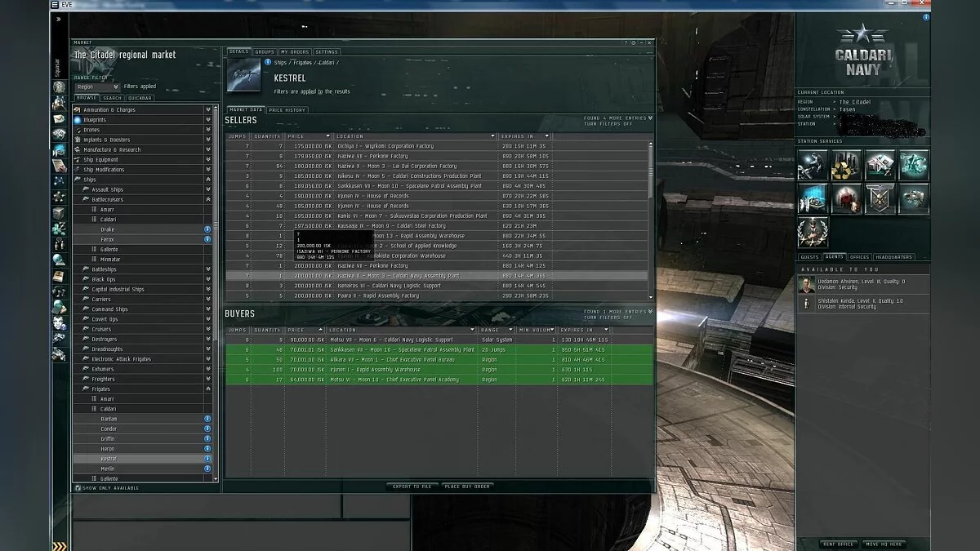Open the Fitting station service icon
Viewport: 980px width, 551px height.
(x=914, y=165)
